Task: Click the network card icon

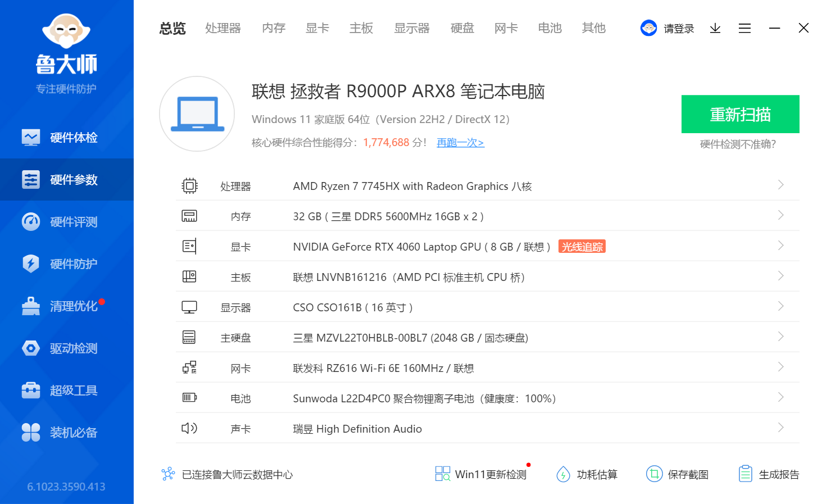Action: pyautogui.click(x=189, y=367)
